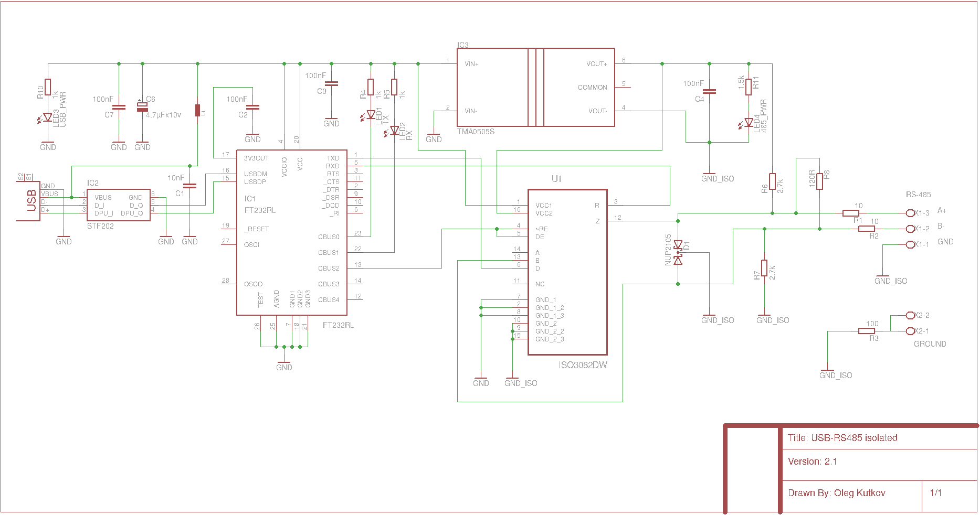Click the IC3 TMA0505S converter block
Viewport: 980px width, 515px height.
tap(535, 87)
